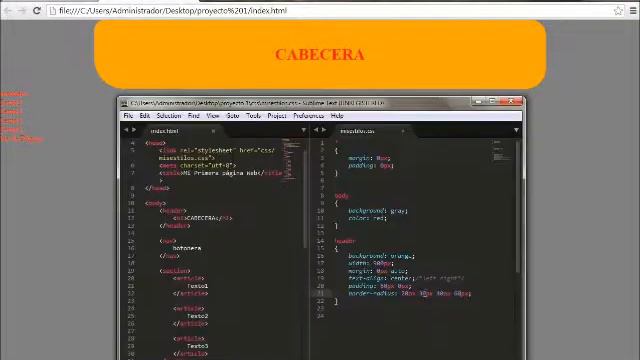Open the View menu
The height and width of the screenshot is (360, 640).
click(x=213, y=116)
